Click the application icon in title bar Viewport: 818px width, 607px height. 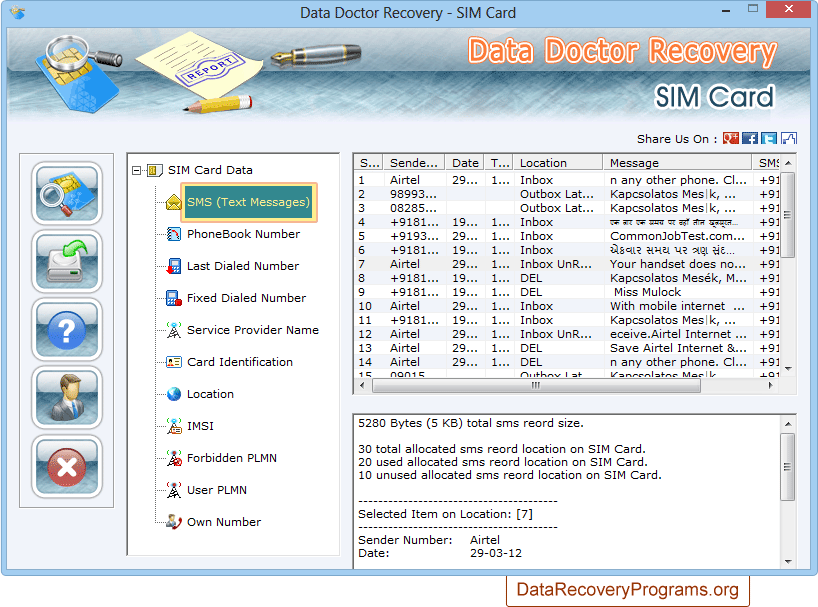tap(18, 12)
